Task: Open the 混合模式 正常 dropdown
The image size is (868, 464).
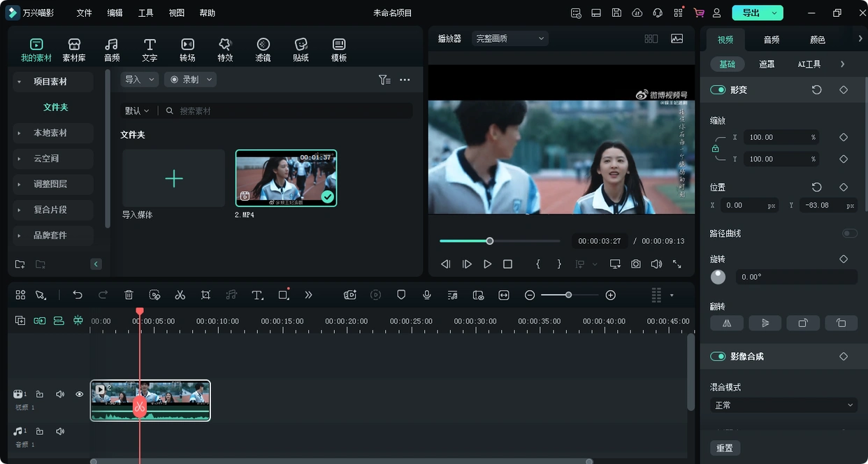Action: point(783,405)
